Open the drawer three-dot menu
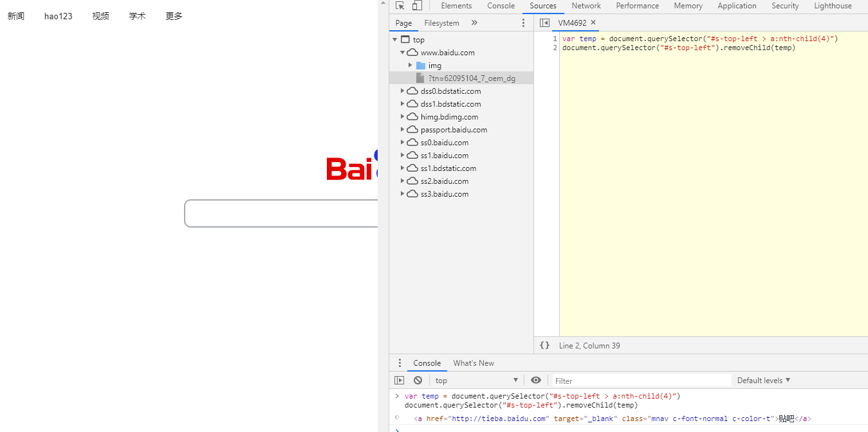 [x=399, y=363]
